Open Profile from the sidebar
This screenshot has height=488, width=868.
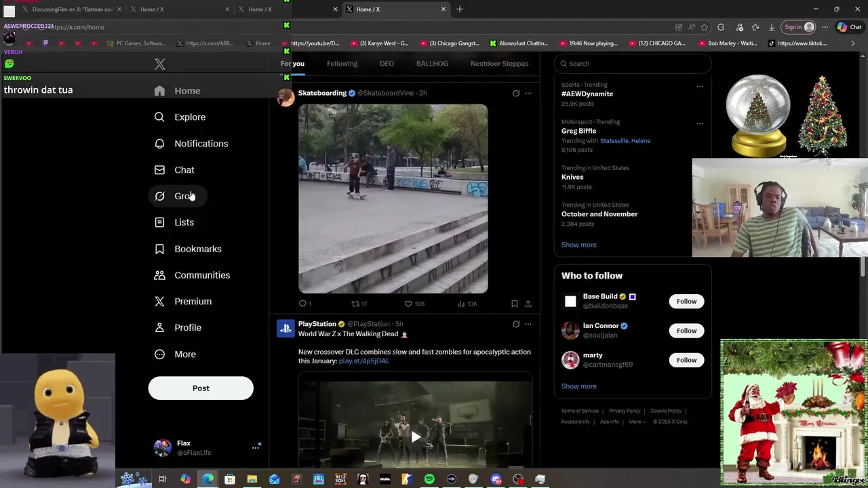178,328
